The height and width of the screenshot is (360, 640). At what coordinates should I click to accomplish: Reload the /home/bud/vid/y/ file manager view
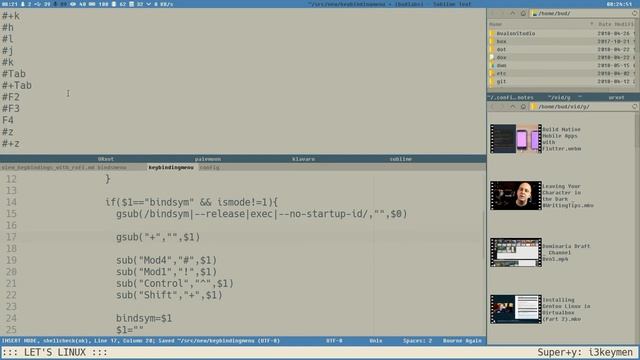point(635,107)
